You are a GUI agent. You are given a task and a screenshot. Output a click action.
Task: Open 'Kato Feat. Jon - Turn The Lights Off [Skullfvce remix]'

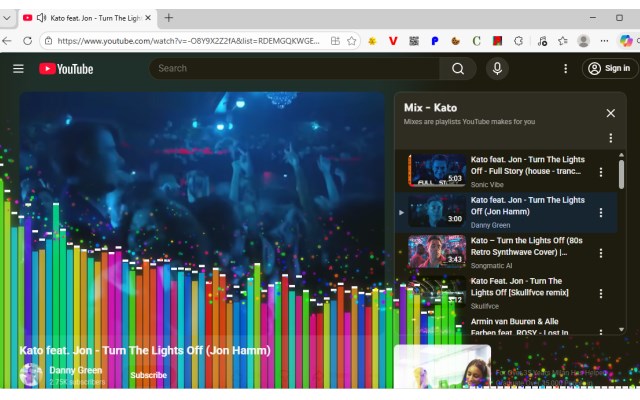pyautogui.click(x=520, y=287)
